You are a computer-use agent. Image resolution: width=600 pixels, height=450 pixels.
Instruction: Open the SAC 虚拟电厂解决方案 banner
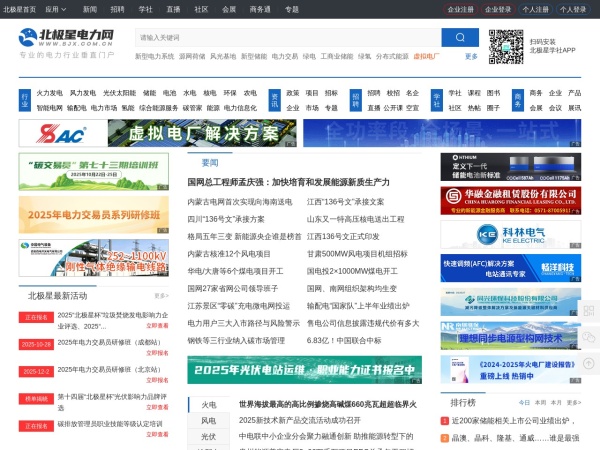(157, 133)
